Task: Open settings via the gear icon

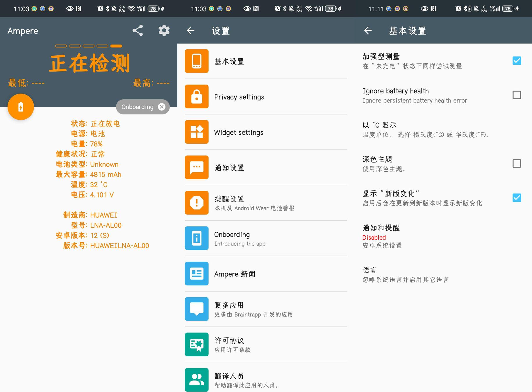Action: 164,30
